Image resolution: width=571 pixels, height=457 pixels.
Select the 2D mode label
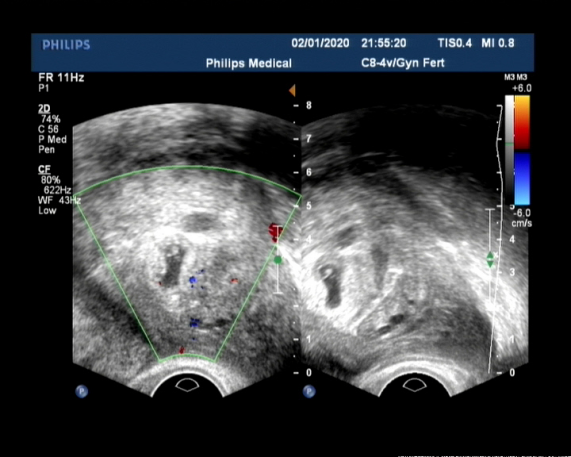pos(44,109)
